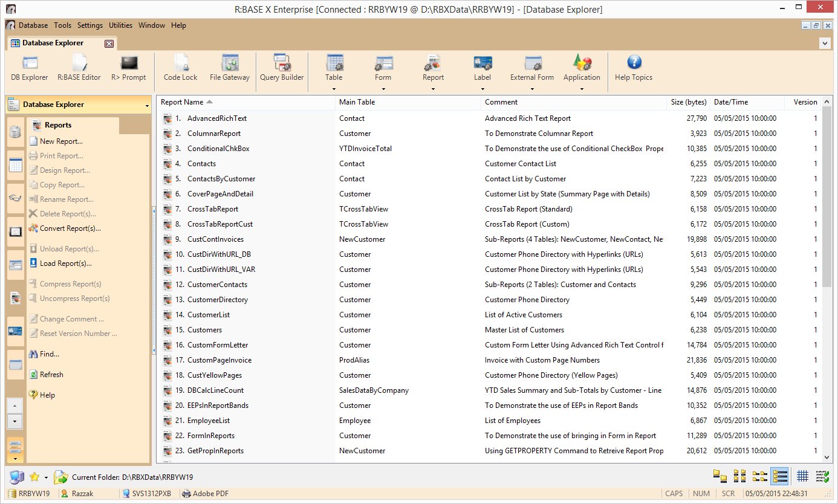838x504 pixels.
Task: Toggle grid lines in the list view
Action: pos(802,476)
